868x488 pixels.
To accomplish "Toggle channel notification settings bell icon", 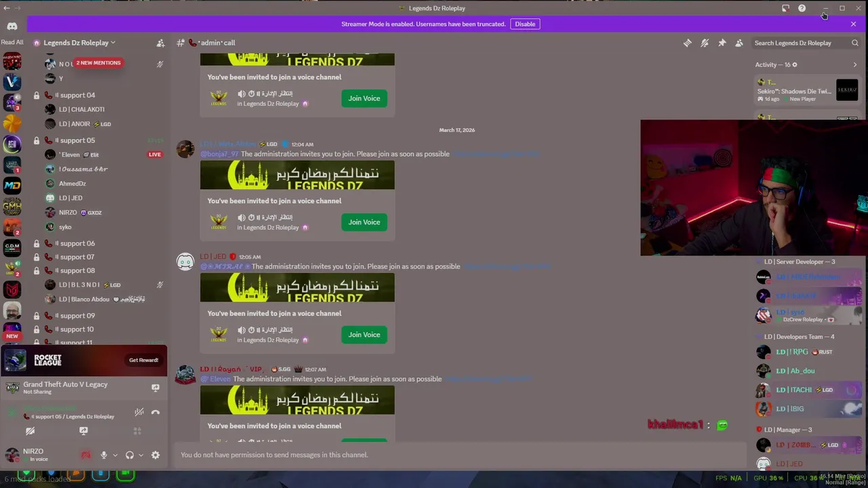I will 705,43.
